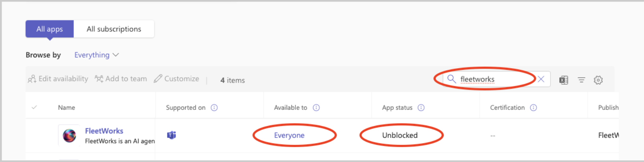Click Customize in the toolbar
Image resolution: width=644 pixels, height=162 pixels.
point(176,79)
